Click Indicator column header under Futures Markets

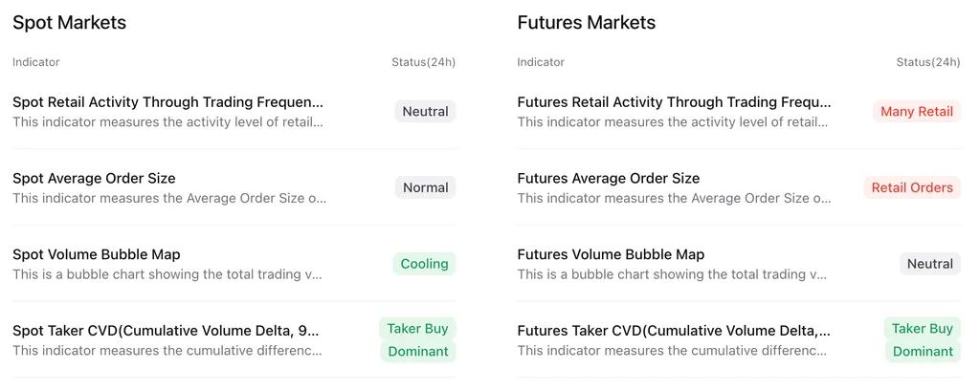[x=541, y=62]
